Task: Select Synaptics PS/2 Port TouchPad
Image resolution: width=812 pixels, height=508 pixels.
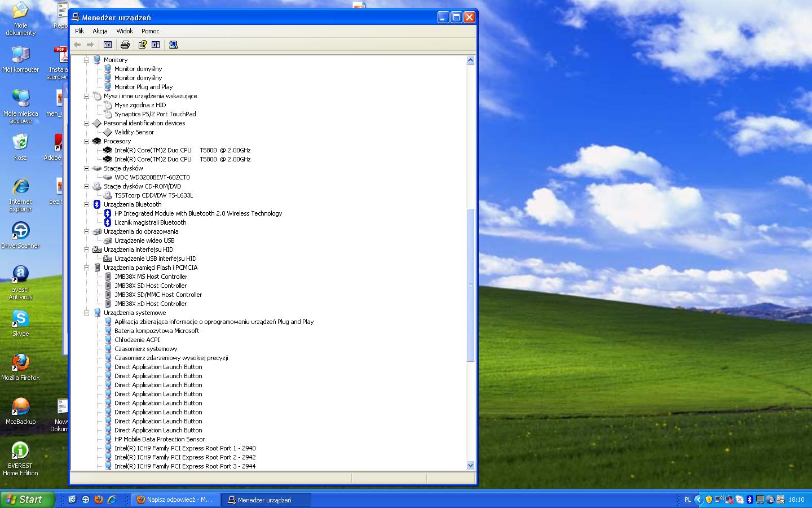Action: [155, 114]
